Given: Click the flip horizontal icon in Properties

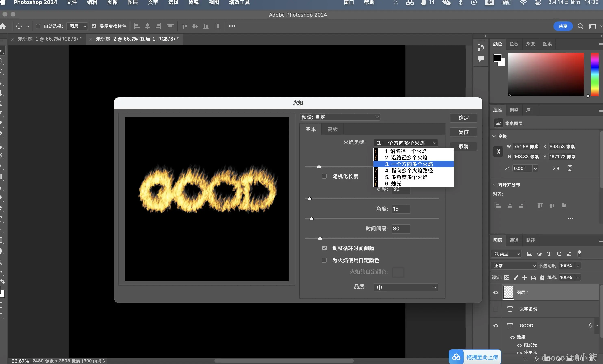Looking at the screenshot, I should [x=556, y=168].
